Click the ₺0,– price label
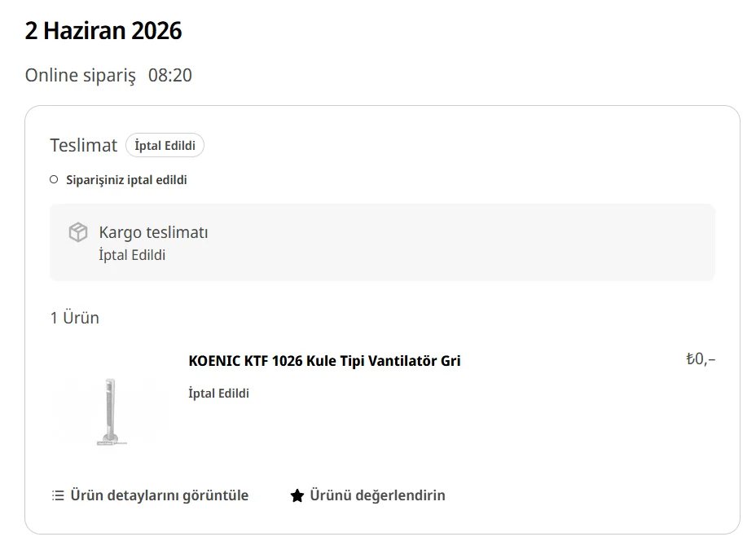 [x=701, y=359]
